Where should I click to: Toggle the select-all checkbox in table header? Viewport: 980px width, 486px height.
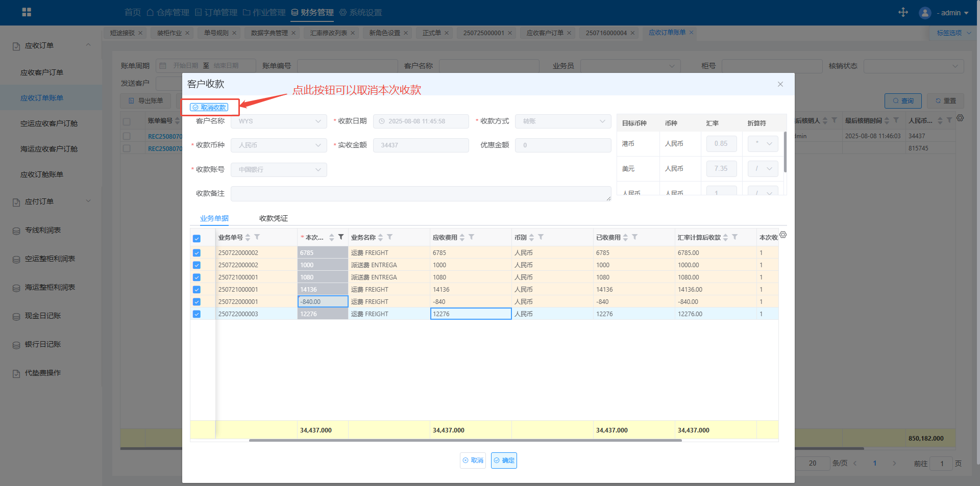pyautogui.click(x=197, y=239)
